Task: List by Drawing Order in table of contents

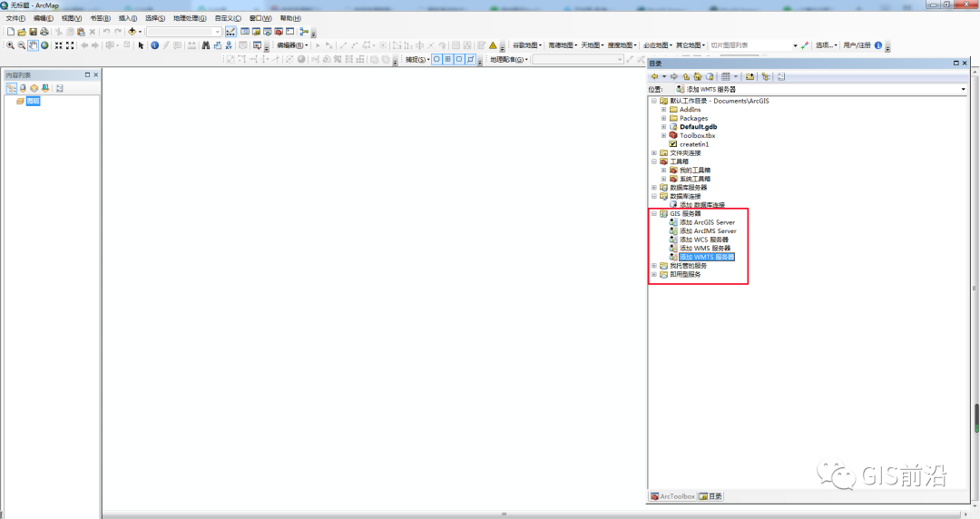Action: pos(11,88)
